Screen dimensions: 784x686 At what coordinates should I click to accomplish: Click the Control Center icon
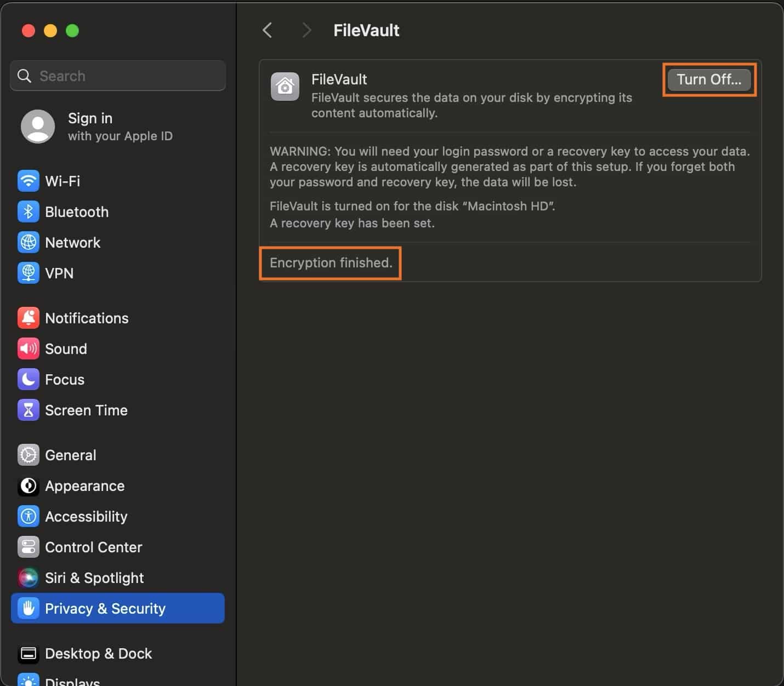click(x=29, y=547)
